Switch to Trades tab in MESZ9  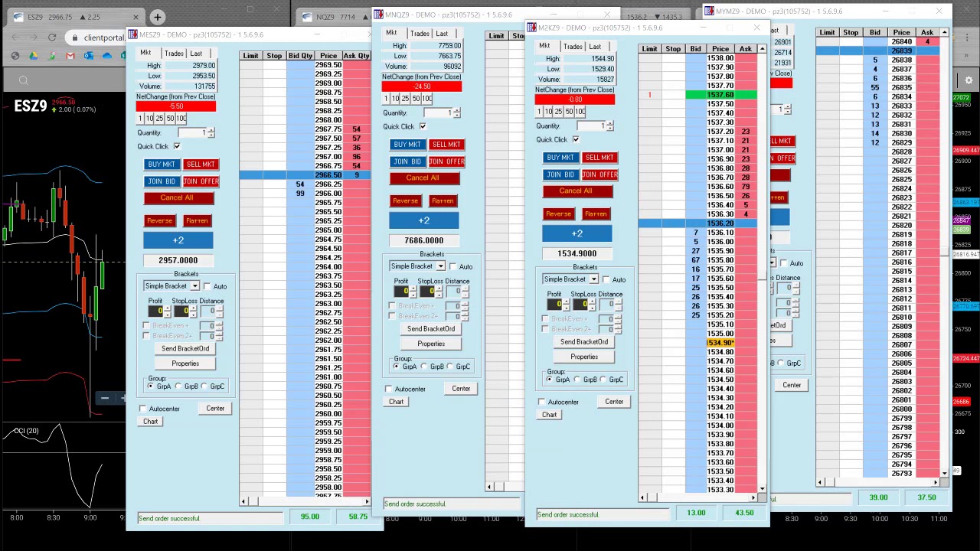click(x=174, y=54)
